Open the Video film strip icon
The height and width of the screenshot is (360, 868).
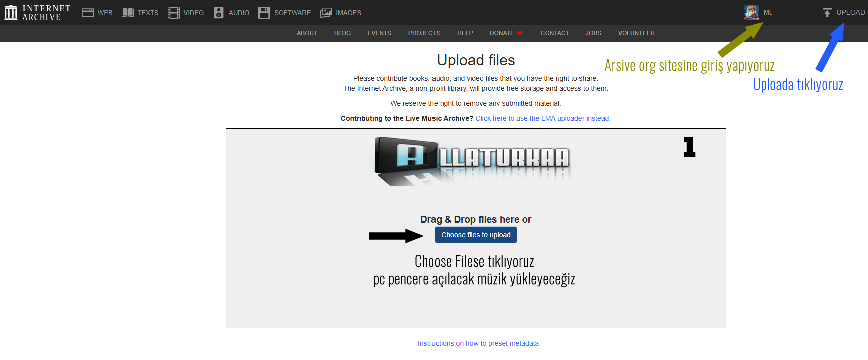point(173,13)
